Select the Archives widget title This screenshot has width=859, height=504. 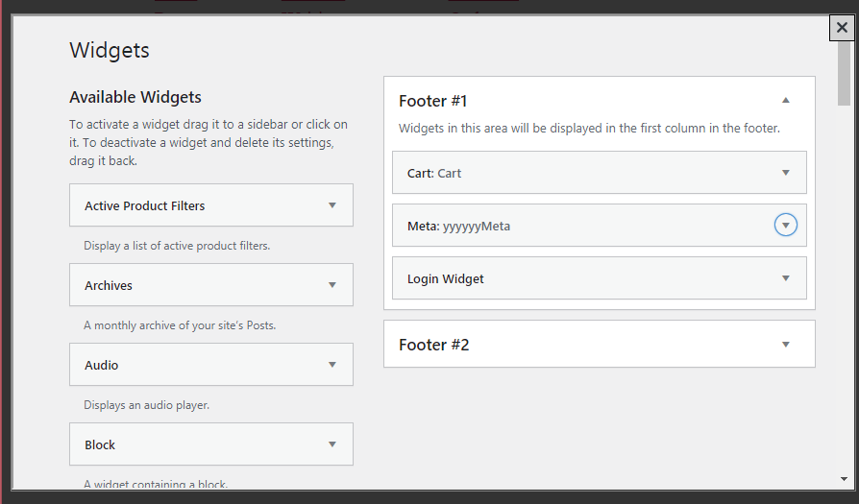coord(109,285)
